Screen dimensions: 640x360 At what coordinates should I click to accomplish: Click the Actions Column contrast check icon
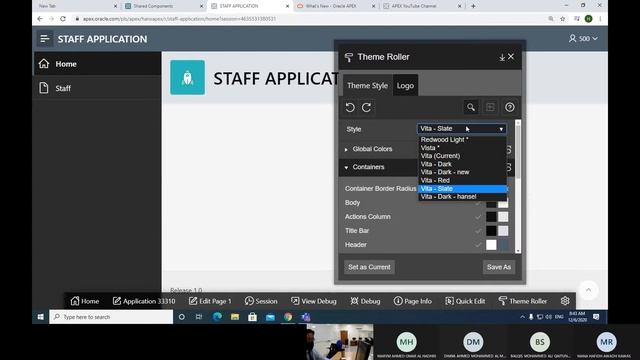pos(478,217)
